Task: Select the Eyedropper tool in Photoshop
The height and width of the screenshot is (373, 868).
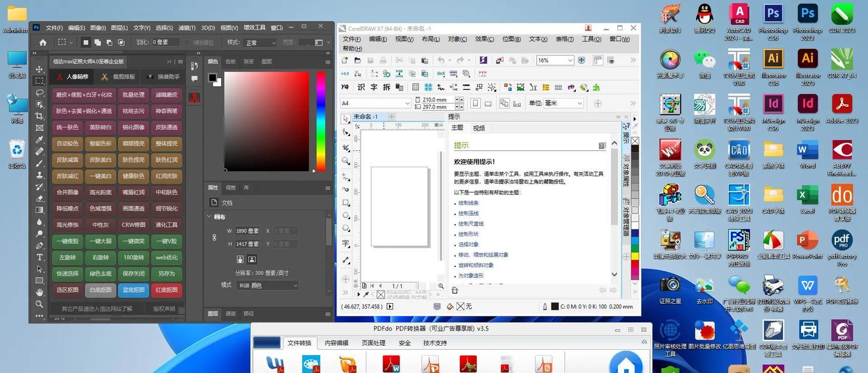Action: (x=40, y=140)
